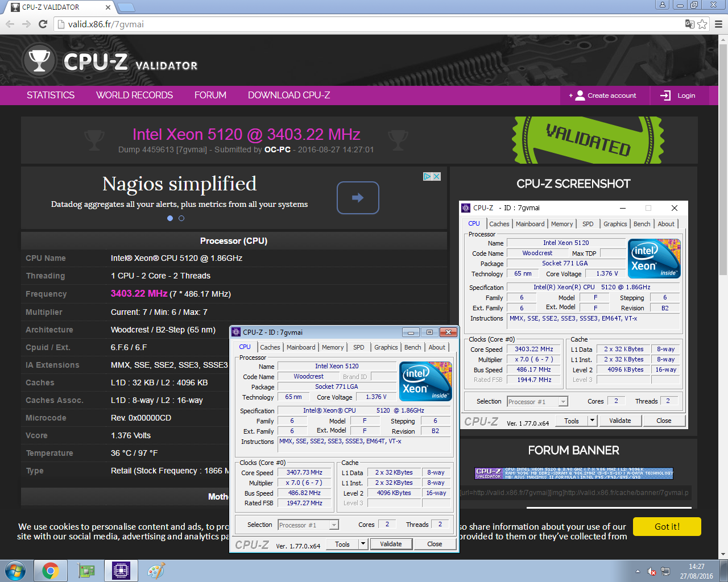Click the CPU-Z screenshot image on webpage
This screenshot has height=582, width=728.
click(x=573, y=315)
